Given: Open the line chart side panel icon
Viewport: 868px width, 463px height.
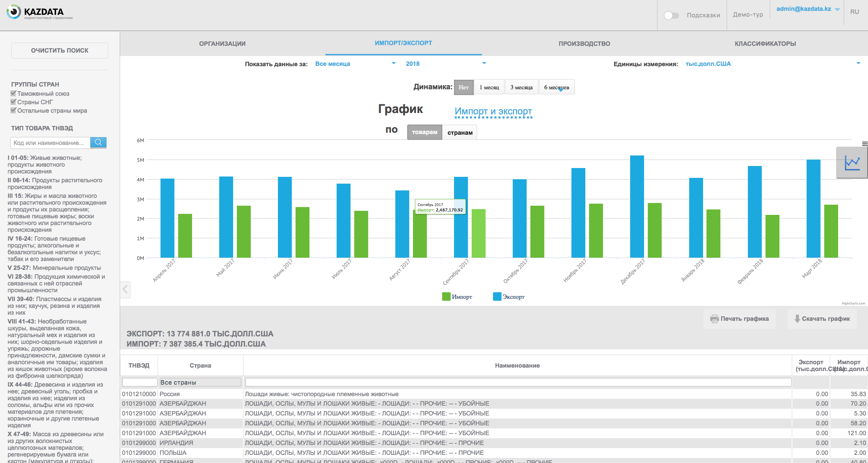Looking at the screenshot, I should [x=852, y=163].
